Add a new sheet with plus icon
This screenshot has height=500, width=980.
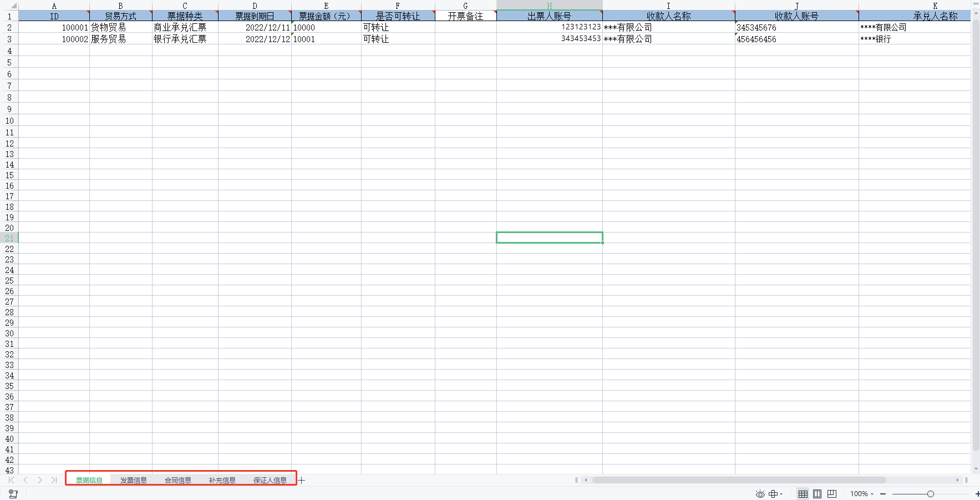point(302,480)
